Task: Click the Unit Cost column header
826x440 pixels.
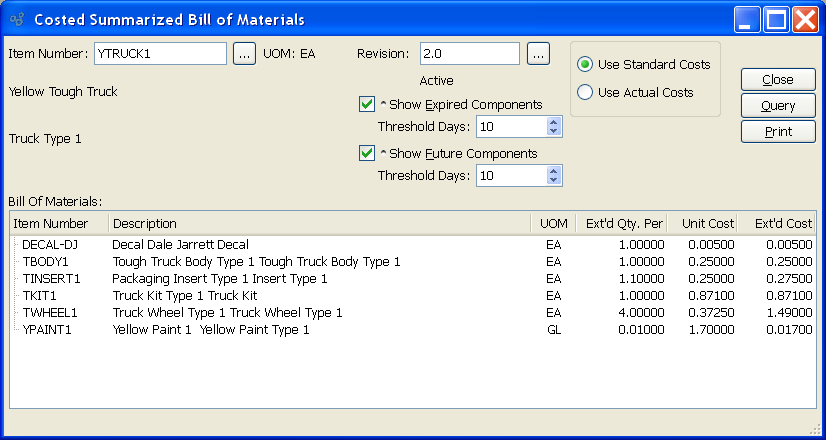Action: tap(708, 223)
